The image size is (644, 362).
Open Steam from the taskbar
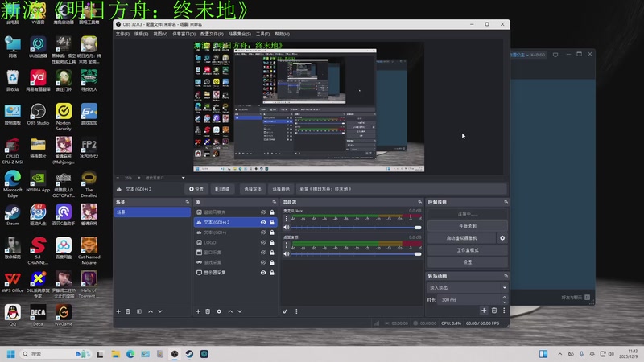[x=189, y=354]
